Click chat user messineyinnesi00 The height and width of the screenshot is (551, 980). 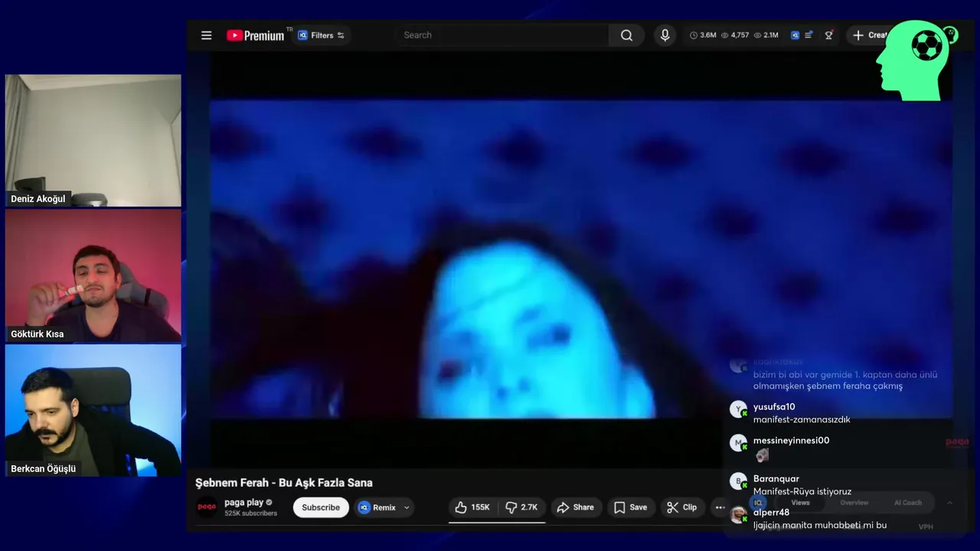coord(791,441)
